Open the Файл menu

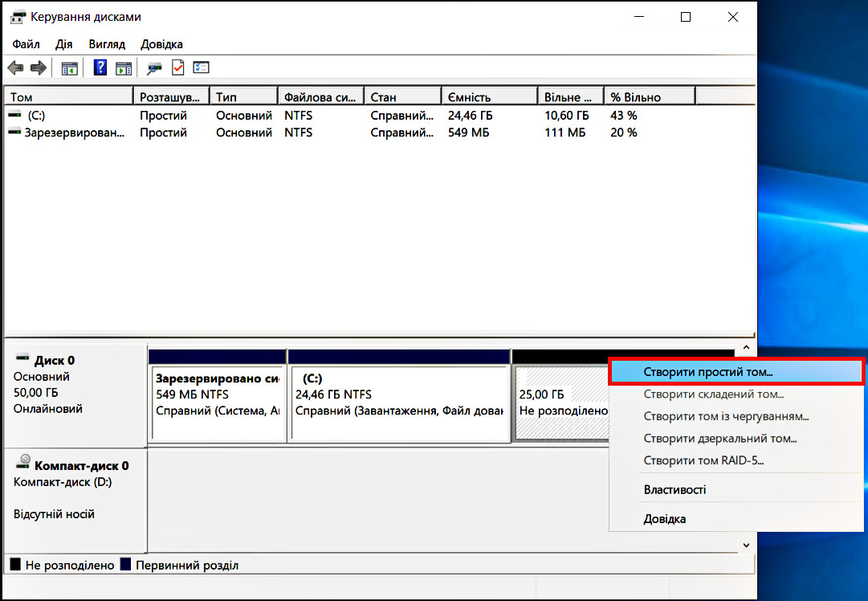(x=26, y=44)
